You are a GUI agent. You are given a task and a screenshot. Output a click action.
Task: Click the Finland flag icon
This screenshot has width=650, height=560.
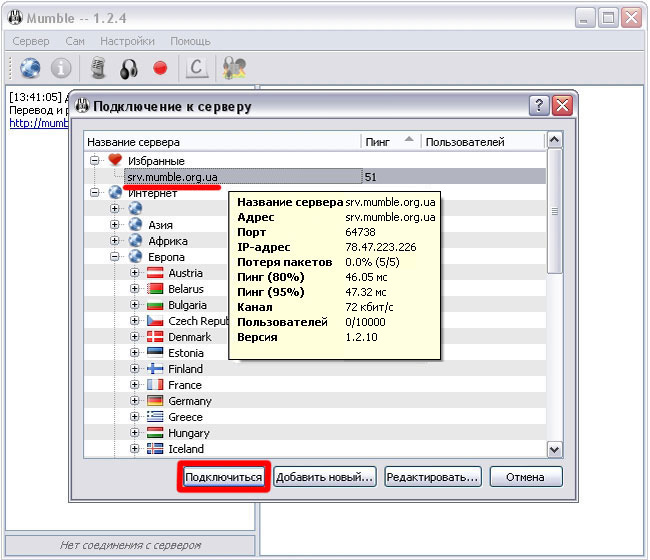[x=155, y=369]
